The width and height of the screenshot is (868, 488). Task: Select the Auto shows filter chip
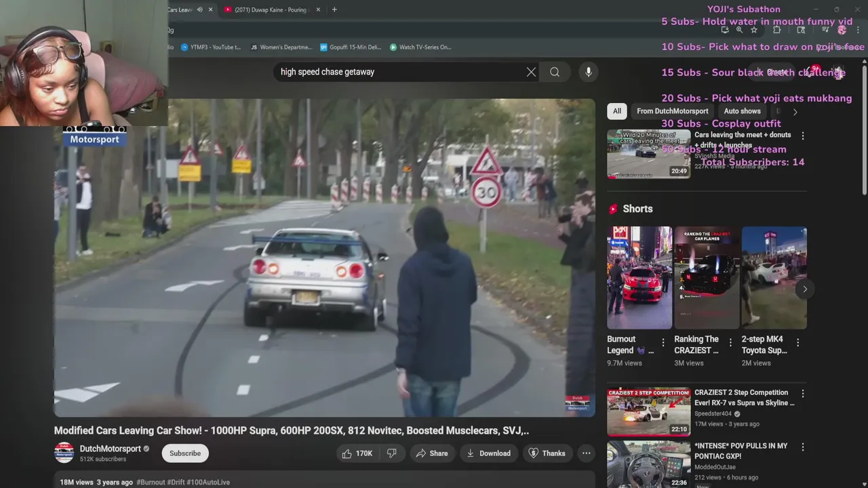coord(742,111)
